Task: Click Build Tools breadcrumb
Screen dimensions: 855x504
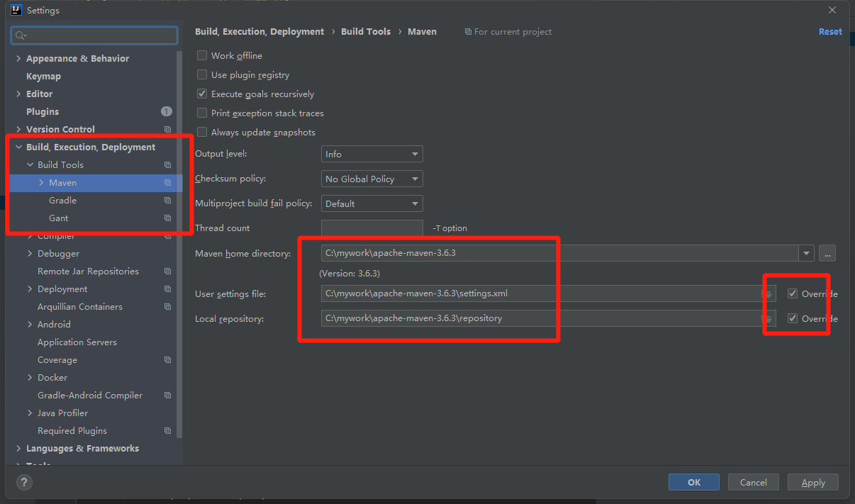Action: [x=366, y=31]
